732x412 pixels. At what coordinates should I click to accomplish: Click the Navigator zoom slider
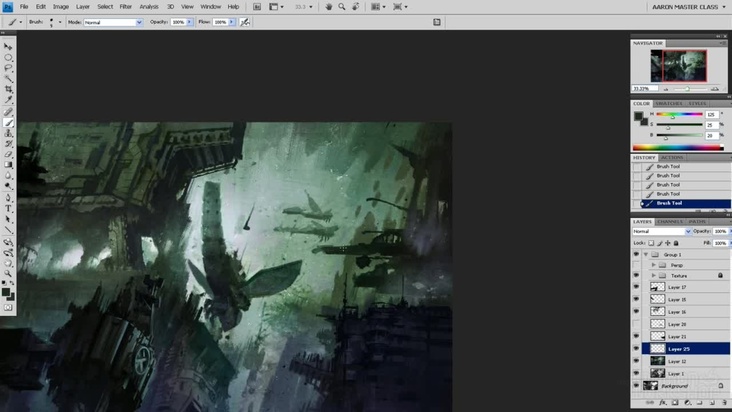(690, 89)
